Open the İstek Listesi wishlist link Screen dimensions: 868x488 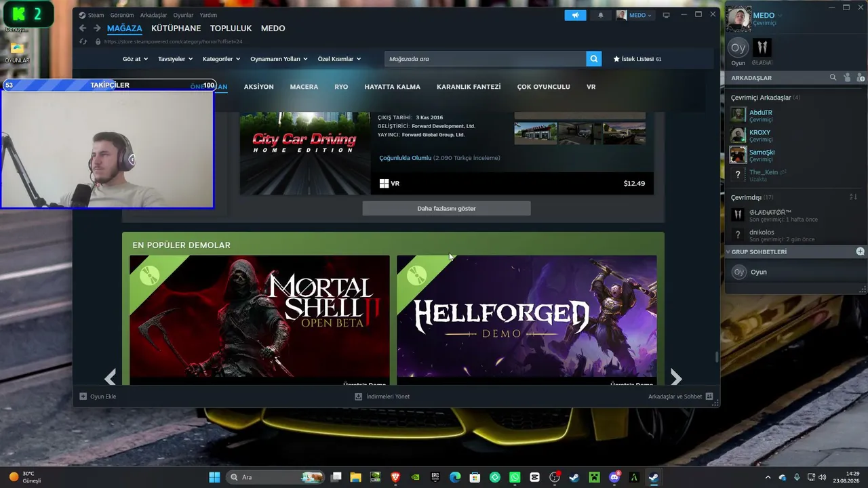[637, 59]
